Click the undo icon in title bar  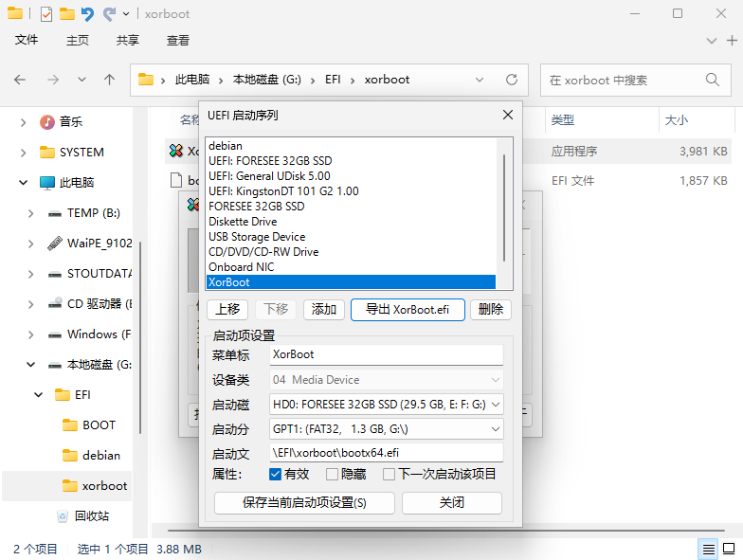pyautogui.click(x=87, y=14)
